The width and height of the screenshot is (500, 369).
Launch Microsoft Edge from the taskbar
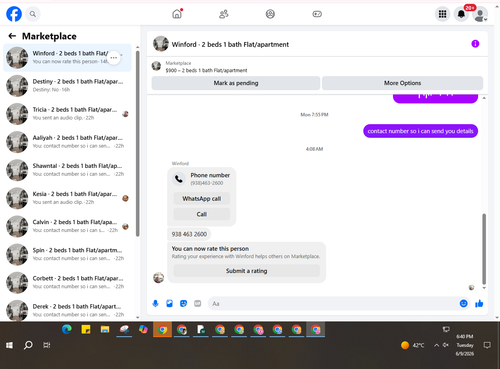point(67,329)
